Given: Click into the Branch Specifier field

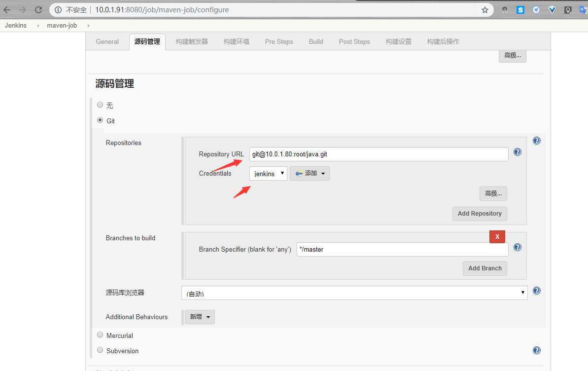Looking at the screenshot, I should point(402,249).
